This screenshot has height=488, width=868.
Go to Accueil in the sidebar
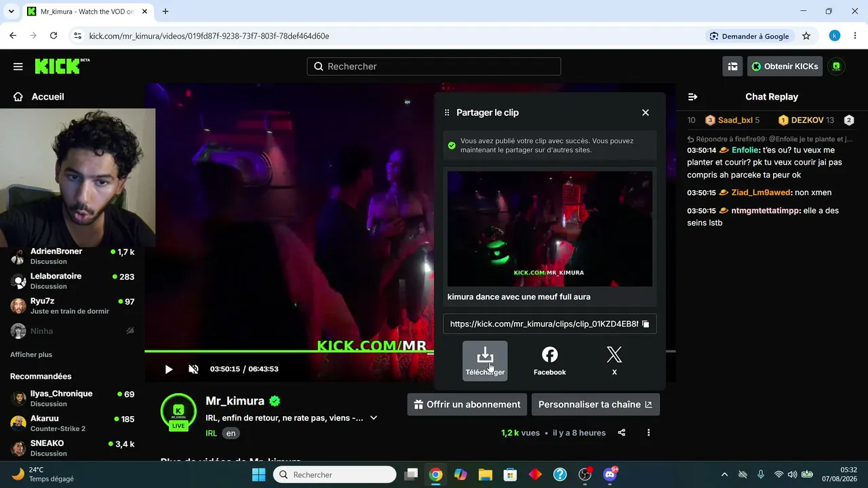pyautogui.click(x=39, y=97)
